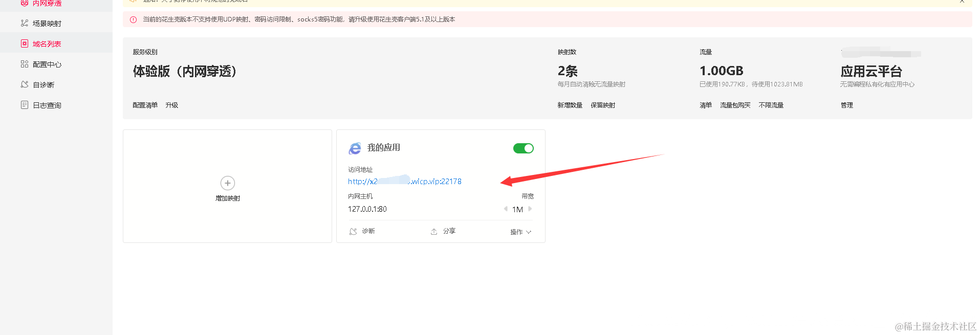Click 不限流量 link
The width and height of the screenshot is (980, 335).
click(x=771, y=105)
